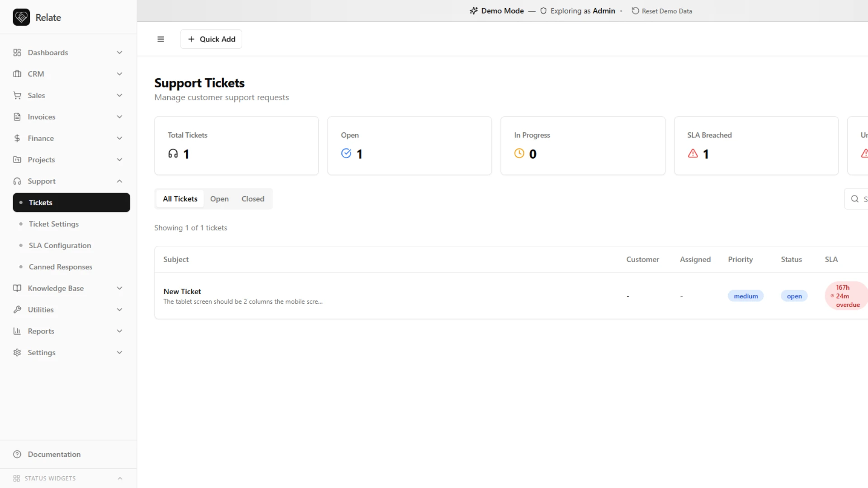Click the Support headset icon in sidebar
The height and width of the screenshot is (488, 868).
click(x=17, y=181)
